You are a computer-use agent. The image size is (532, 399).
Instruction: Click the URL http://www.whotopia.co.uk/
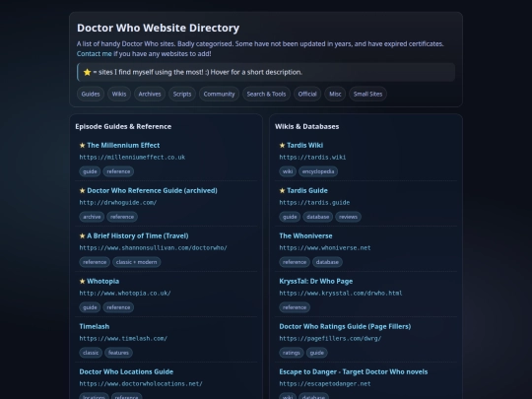125,294
